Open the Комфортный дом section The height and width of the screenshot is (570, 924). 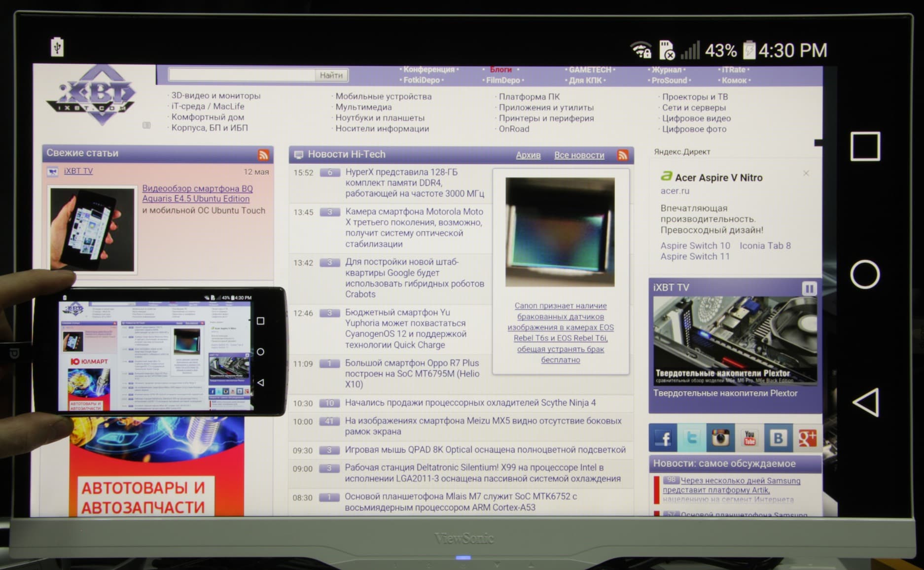pyautogui.click(x=208, y=117)
